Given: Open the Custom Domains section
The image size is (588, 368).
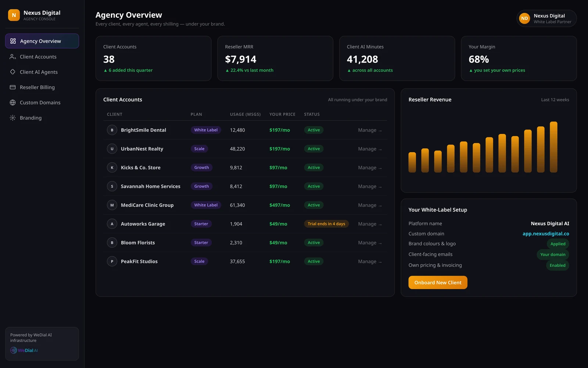Looking at the screenshot, I should [x=42, y=102].
